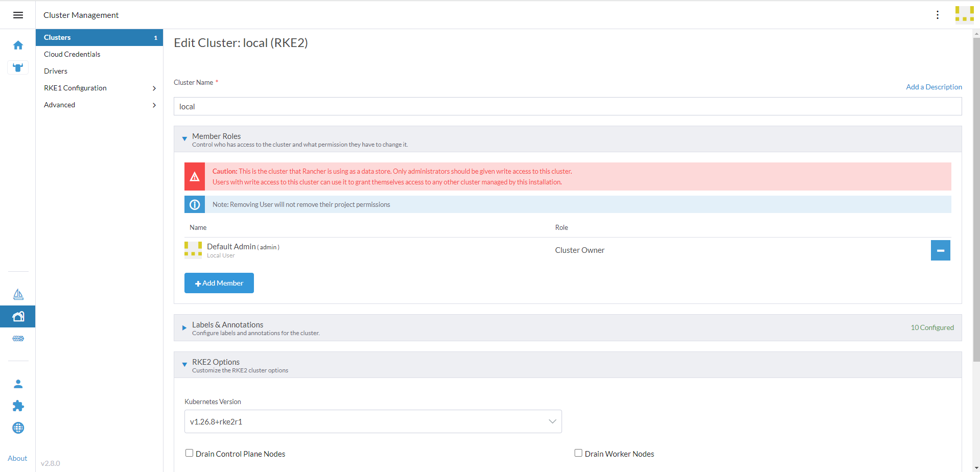Open the hamburger navigation menu

pyautogui.click(x=18, y=15)
